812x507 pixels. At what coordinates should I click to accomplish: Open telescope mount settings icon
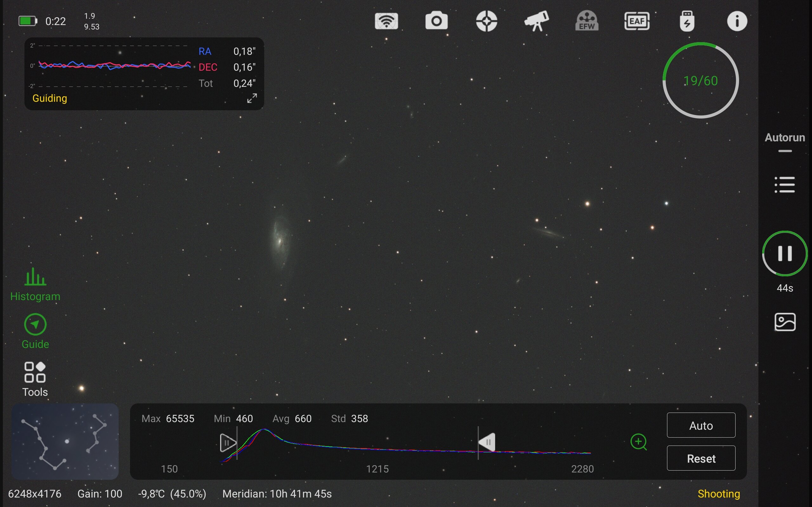537,22
